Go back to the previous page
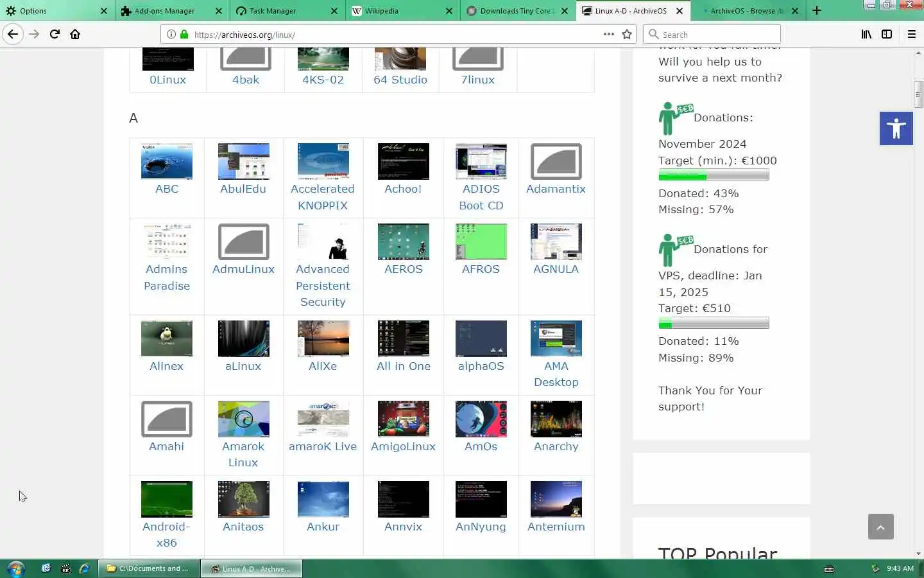 13,34
